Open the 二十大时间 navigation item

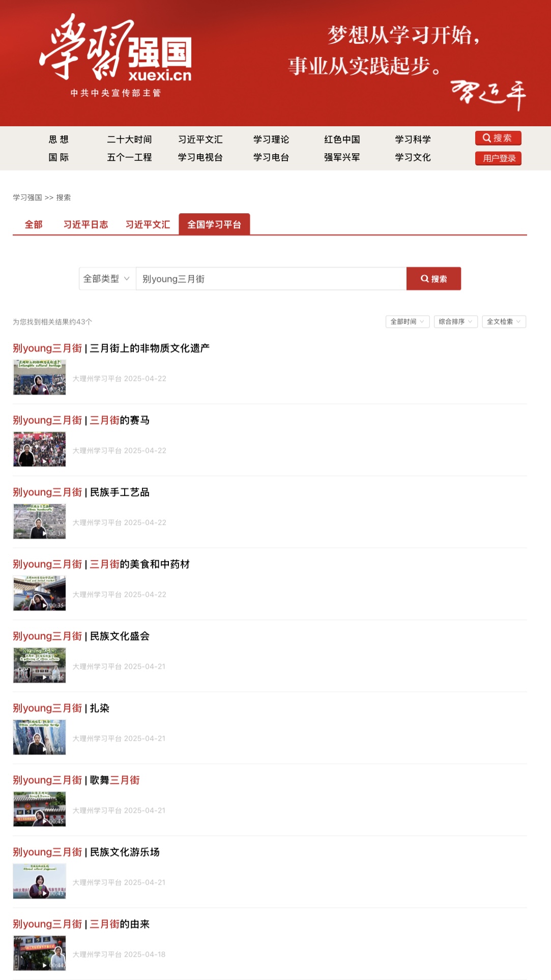(129, 139)
